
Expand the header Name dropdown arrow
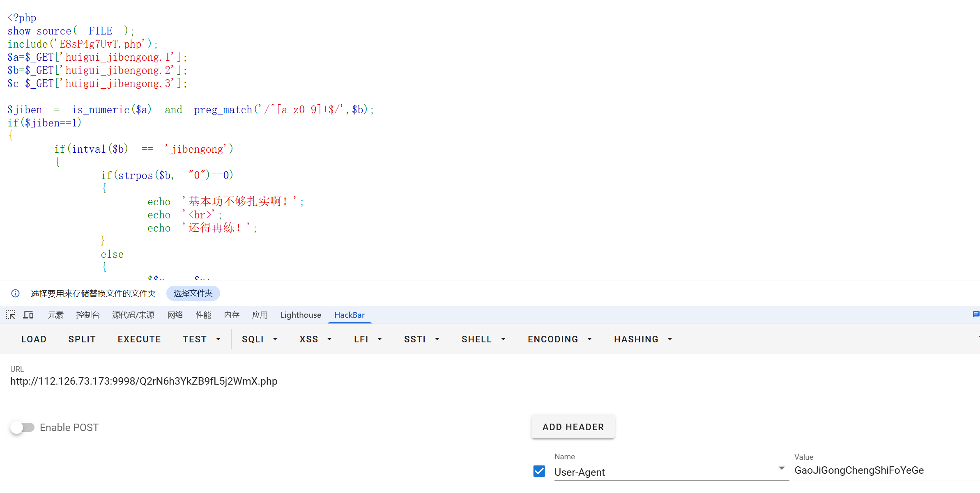coord(782,468)
